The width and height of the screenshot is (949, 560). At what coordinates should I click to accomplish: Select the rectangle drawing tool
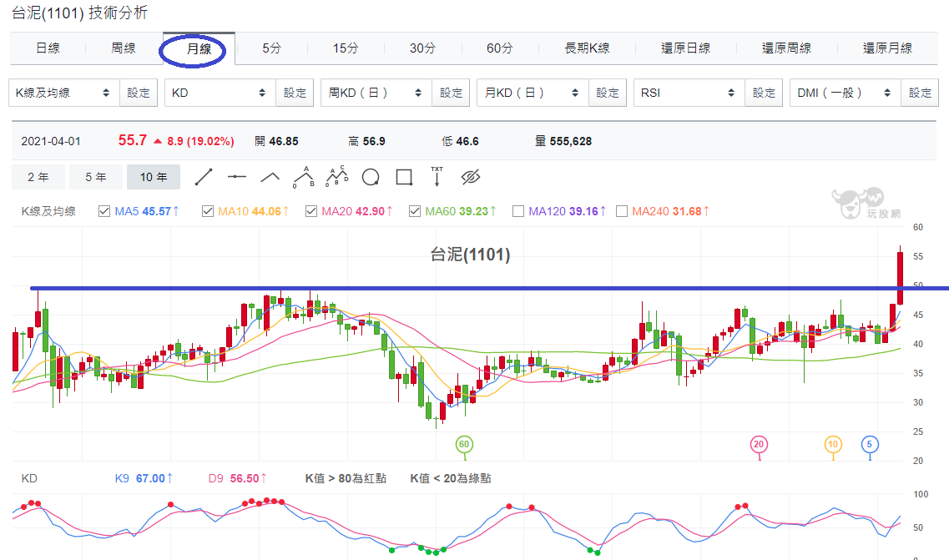pos(404,177)
